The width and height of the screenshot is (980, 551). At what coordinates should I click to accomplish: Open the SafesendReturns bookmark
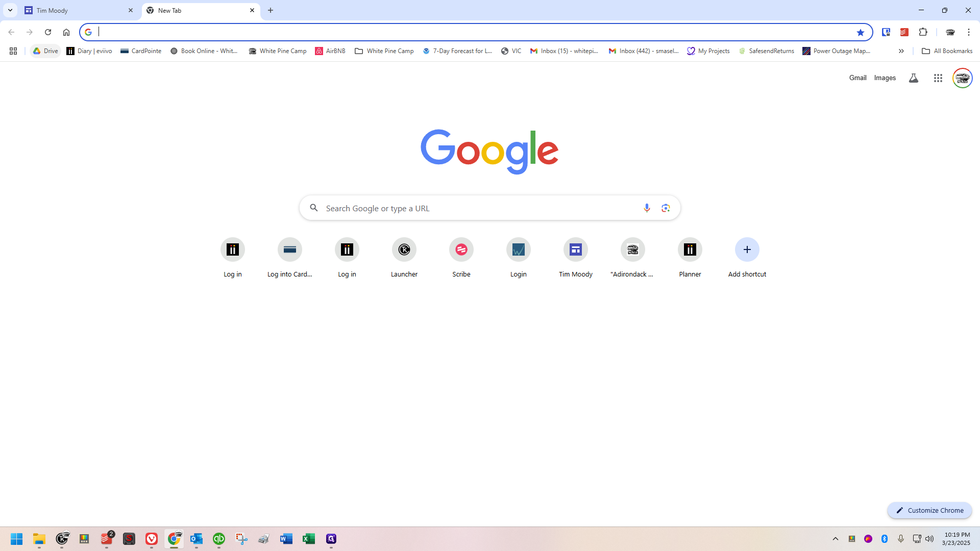click(x=766, y=51)
